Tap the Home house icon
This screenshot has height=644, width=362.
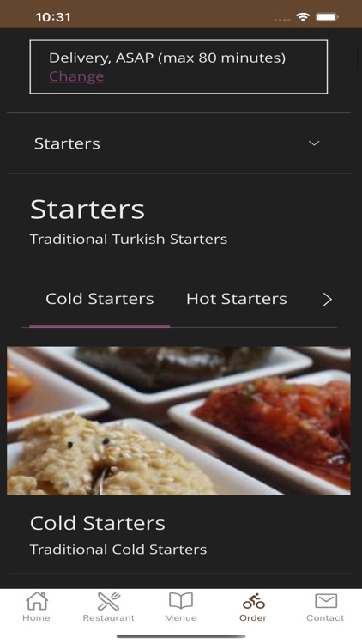(x=37, y=601)
